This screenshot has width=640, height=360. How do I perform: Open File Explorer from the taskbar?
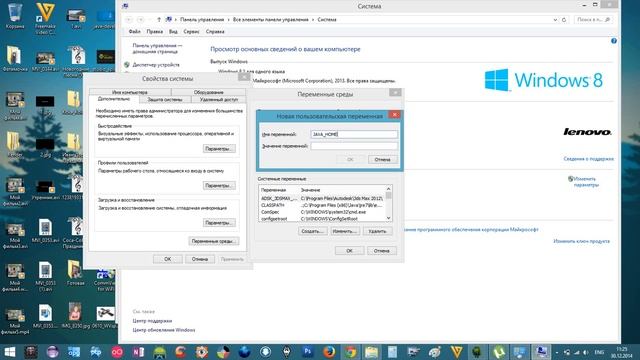371,352
